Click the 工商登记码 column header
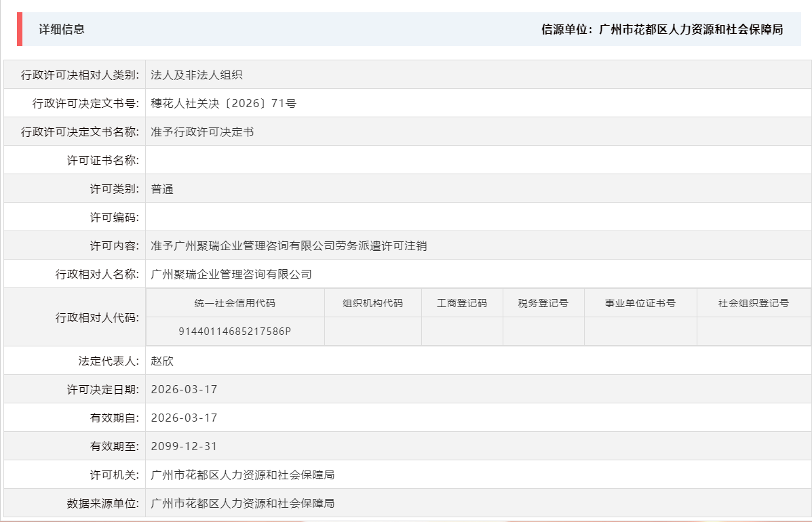The image size is (812, 522). 462,303
